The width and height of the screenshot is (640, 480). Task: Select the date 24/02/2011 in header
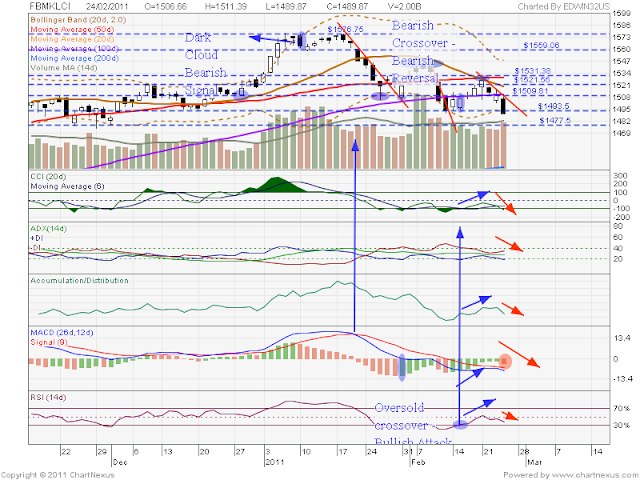pos(108,7)
